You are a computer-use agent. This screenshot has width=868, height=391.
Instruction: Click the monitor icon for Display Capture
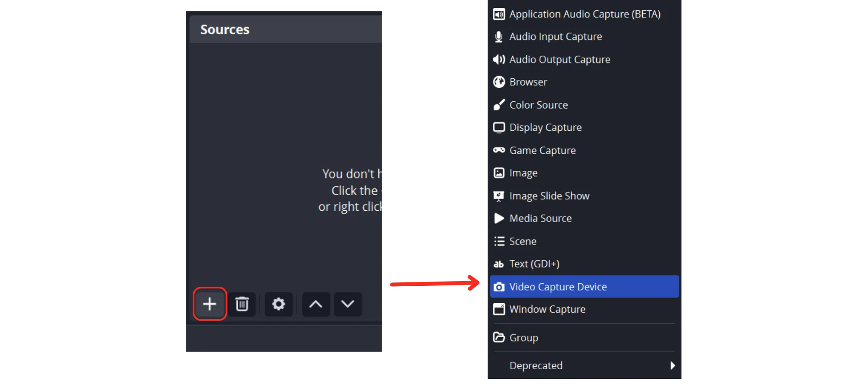pos(499,128)
